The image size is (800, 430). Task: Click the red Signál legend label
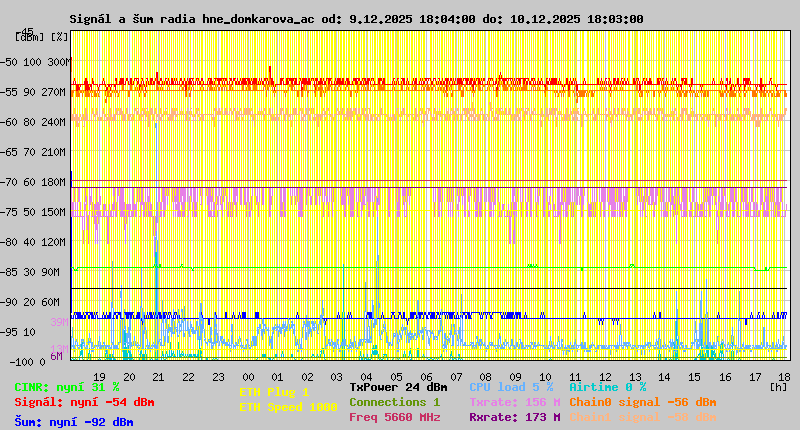coord(84,402)
